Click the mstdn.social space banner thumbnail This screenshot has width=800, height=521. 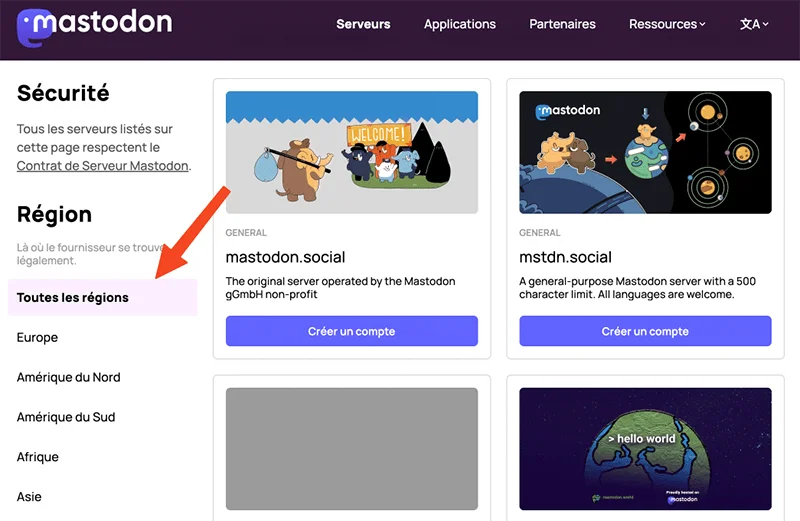pos(645,152)
